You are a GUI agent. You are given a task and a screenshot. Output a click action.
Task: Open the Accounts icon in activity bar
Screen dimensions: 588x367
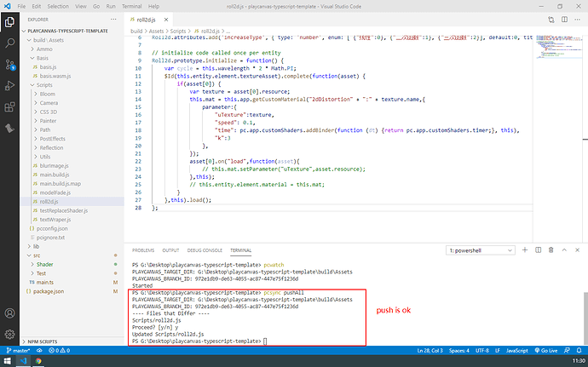click(9, 313)
